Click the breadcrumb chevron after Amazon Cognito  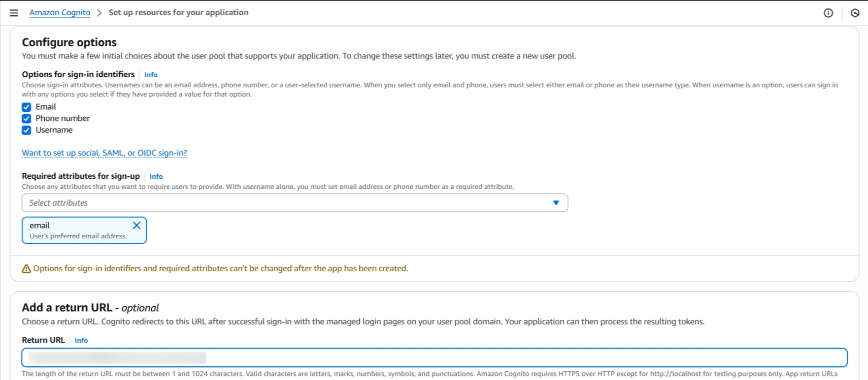point(99,13)
